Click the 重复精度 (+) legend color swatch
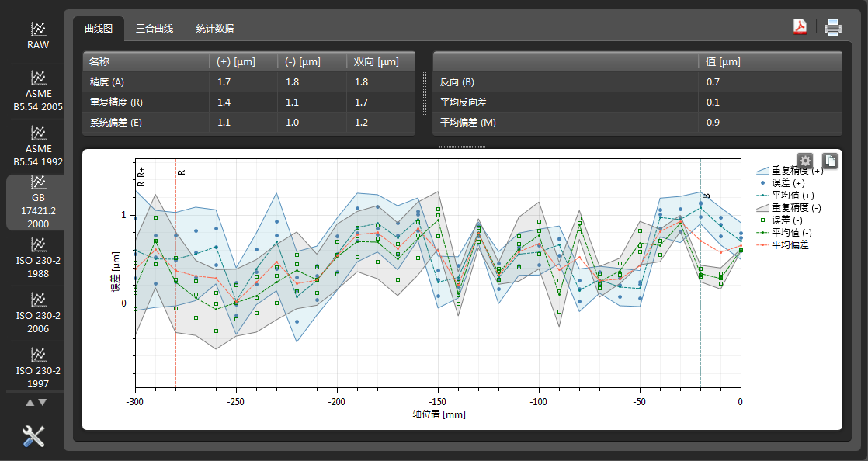The image size is (868, 461). [x=762, y=170]
